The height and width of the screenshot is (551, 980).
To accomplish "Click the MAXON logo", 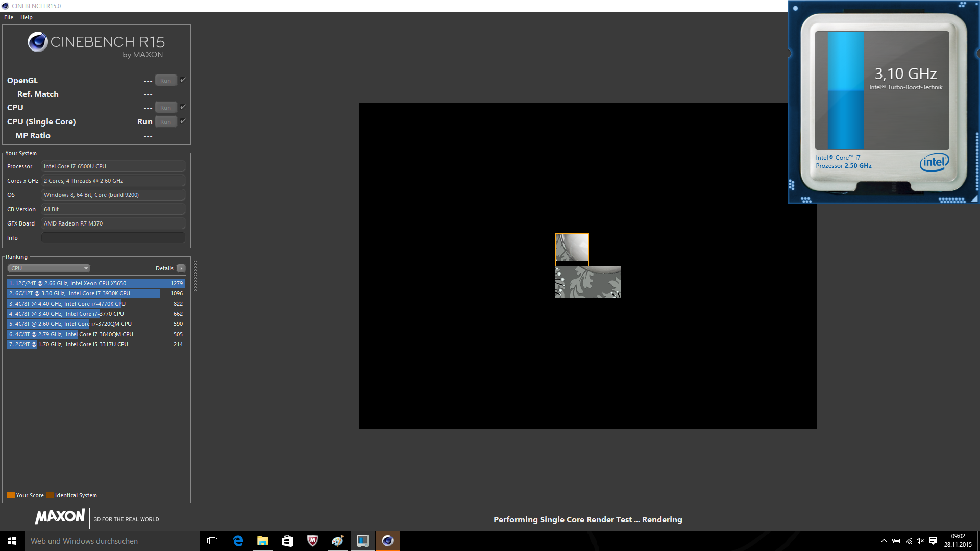I will (x=60, y=517).
